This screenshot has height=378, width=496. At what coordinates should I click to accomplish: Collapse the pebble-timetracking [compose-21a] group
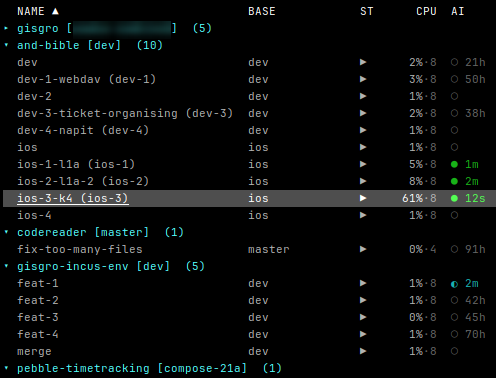click(6, 368)
